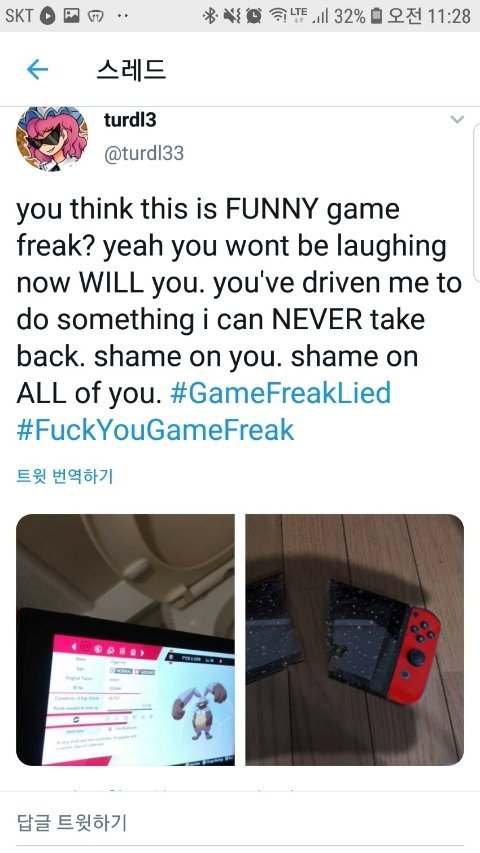Tap the blue back arrow

tap(38, 70)
